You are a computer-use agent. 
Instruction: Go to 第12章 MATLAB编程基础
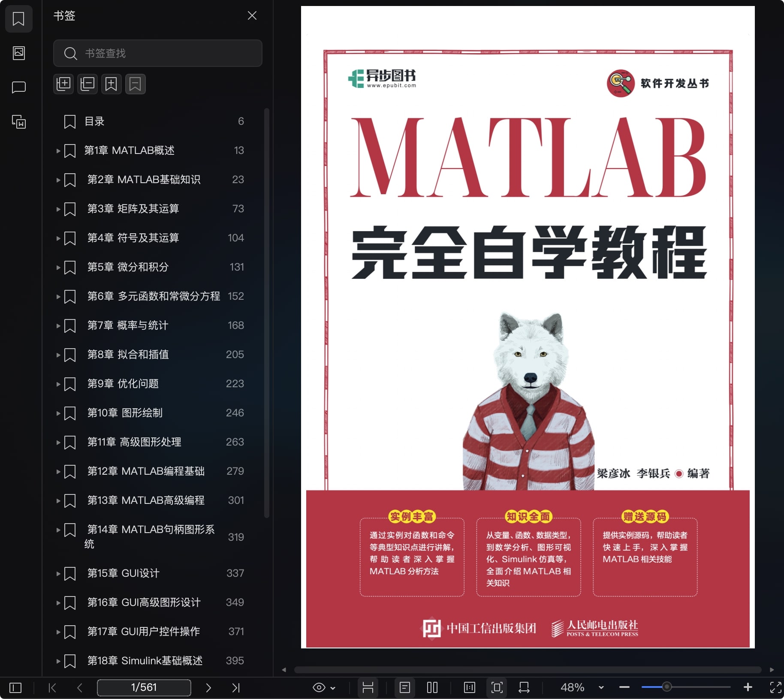(x=146, y=471)
